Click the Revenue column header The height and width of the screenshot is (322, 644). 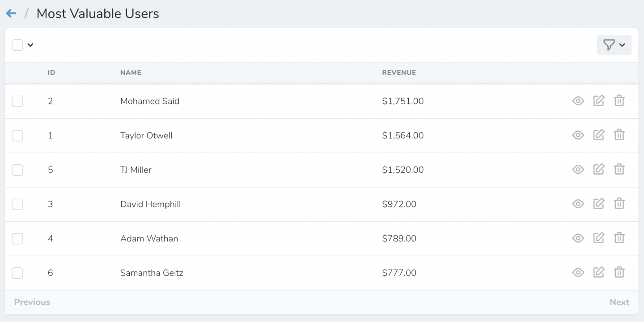[399, 73]
